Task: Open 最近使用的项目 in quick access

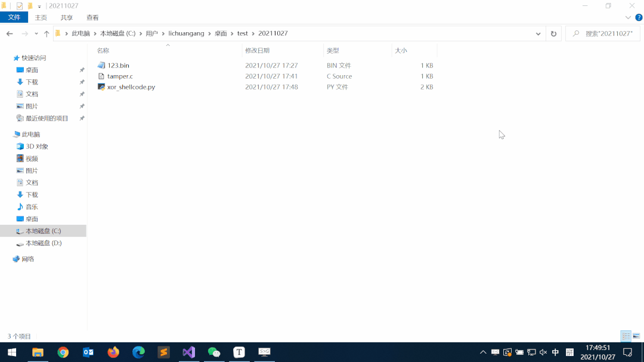Action: click(47, 118)
